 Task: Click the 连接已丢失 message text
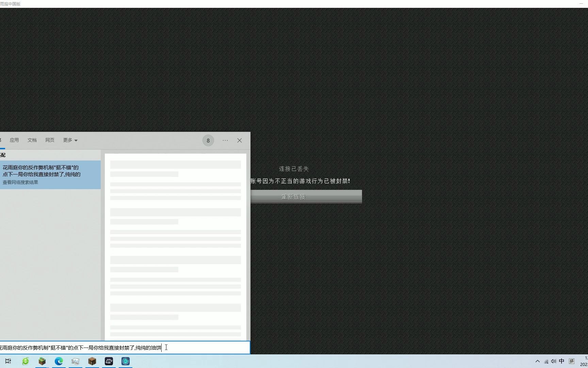click(x=294, y=169)
